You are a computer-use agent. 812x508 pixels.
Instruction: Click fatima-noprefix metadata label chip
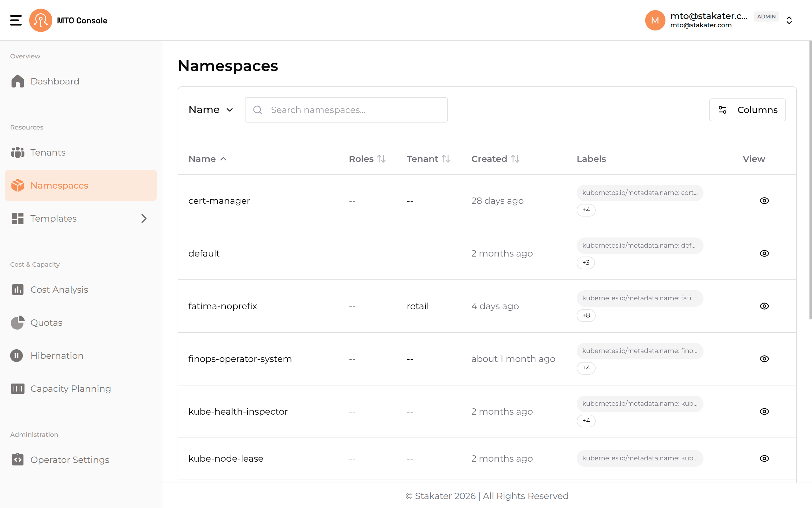[x=640, y=298]
